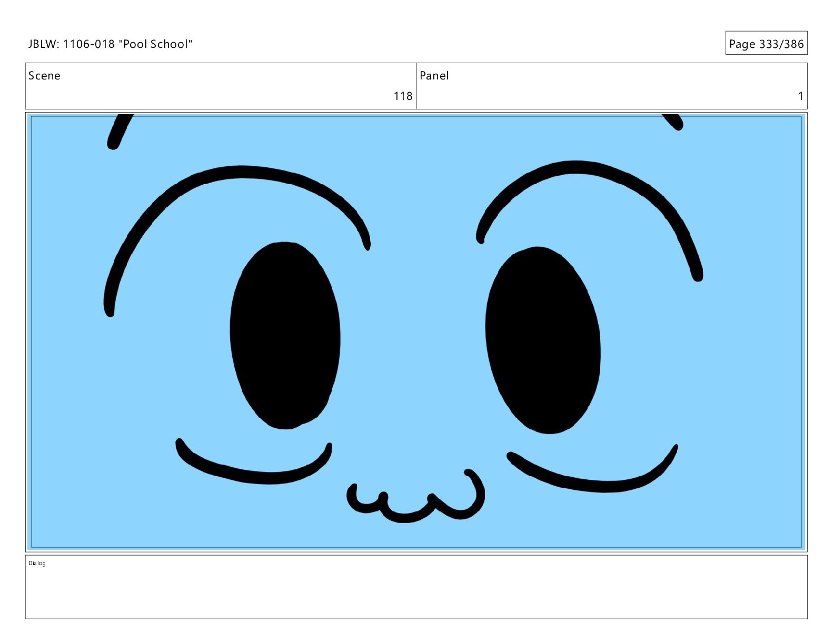Click the 'Page 333/386' page indicator
The image size is (834, 644).
(x=766, y=44)
